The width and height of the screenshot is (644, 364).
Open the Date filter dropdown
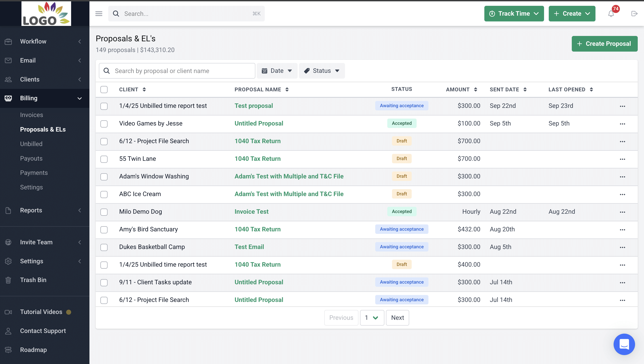point(277,71)
